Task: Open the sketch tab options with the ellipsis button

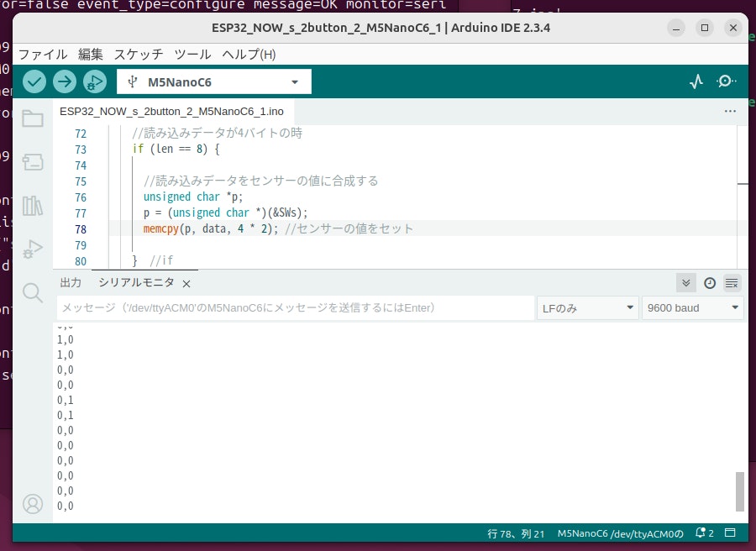Action: tap(730, 111)
